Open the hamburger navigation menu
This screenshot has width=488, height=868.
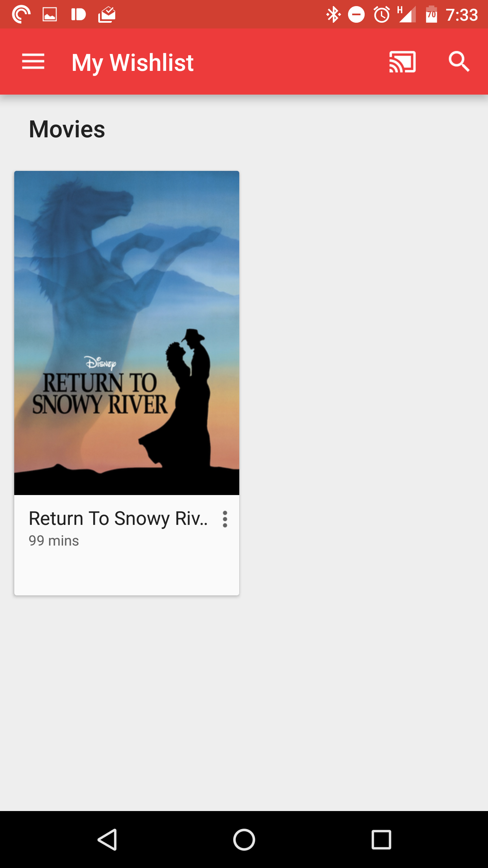coord(33,61)
